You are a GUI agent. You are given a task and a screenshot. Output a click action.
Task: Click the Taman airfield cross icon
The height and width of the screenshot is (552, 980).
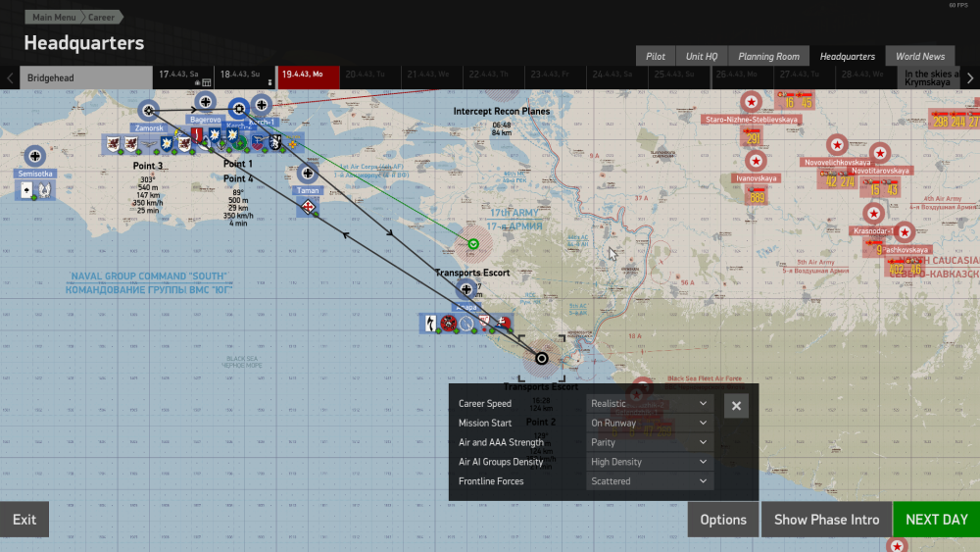tap(309, 173)
